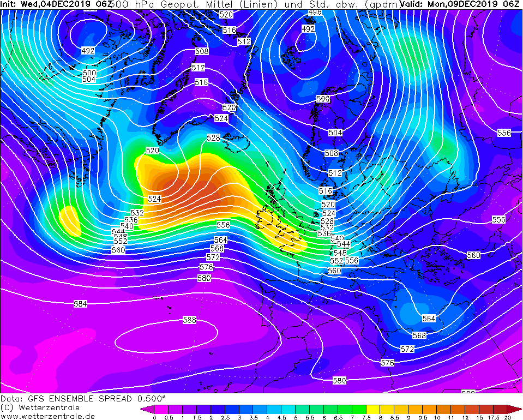Click the Init: Wed,04DEC2019 06Z header text
The image size is (523, 420).
click(x=56, y=4)
